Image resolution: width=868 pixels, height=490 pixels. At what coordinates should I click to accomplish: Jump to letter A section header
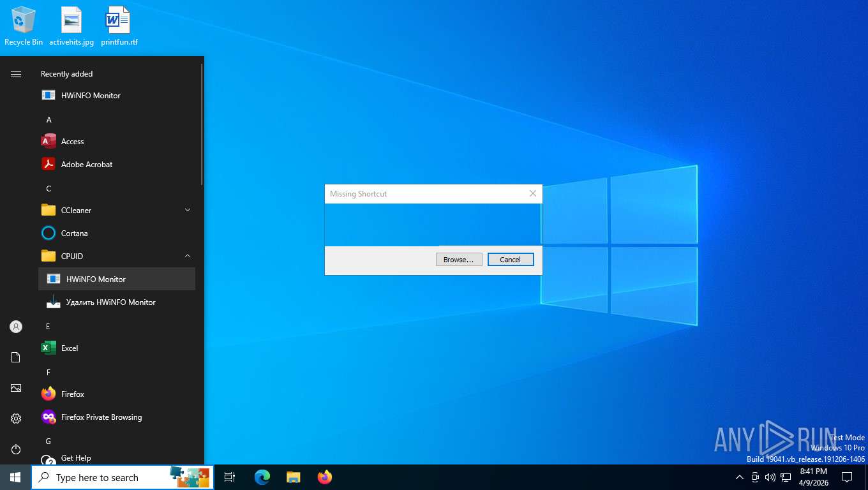click(x=49, y=119)
